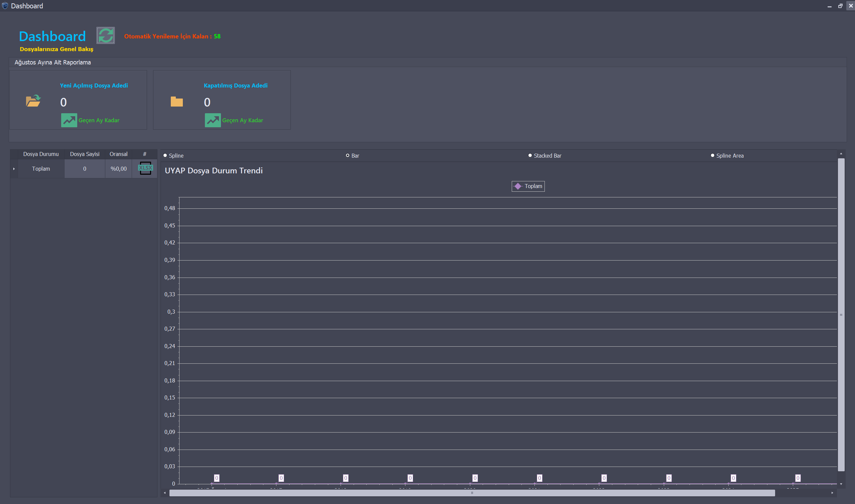Click the closed folder icon for closed files

(x=177, y=101)
